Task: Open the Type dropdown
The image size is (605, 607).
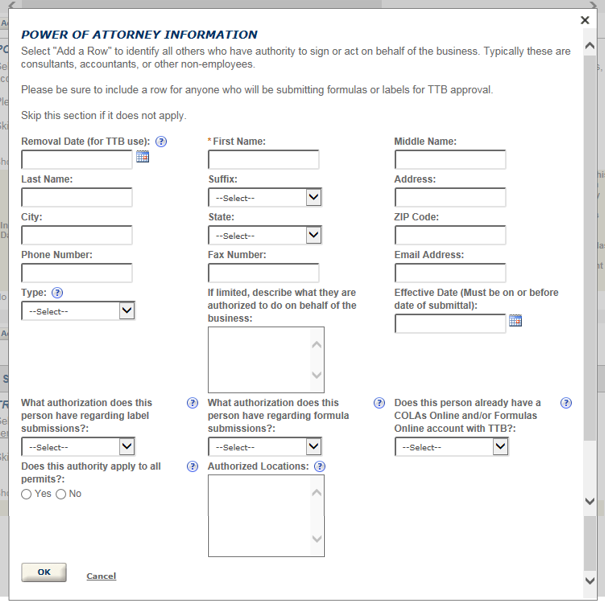Action: tap(77, 311)
